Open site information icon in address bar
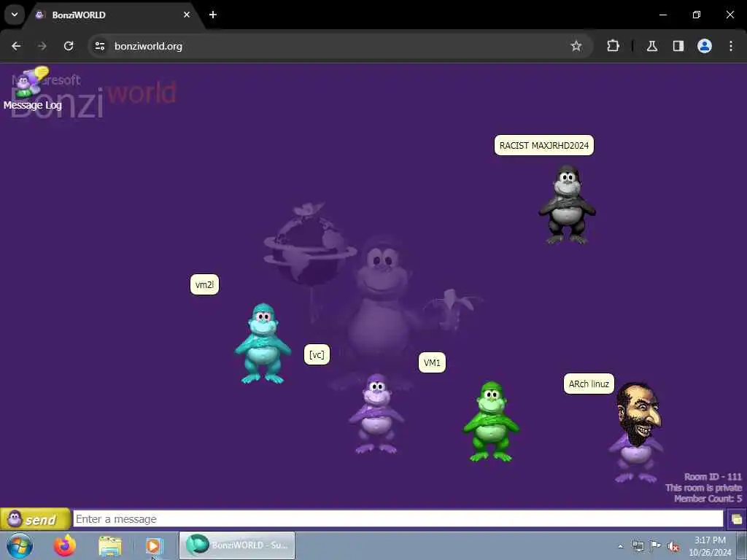747x560 pixels. click(x=99, y=46)
